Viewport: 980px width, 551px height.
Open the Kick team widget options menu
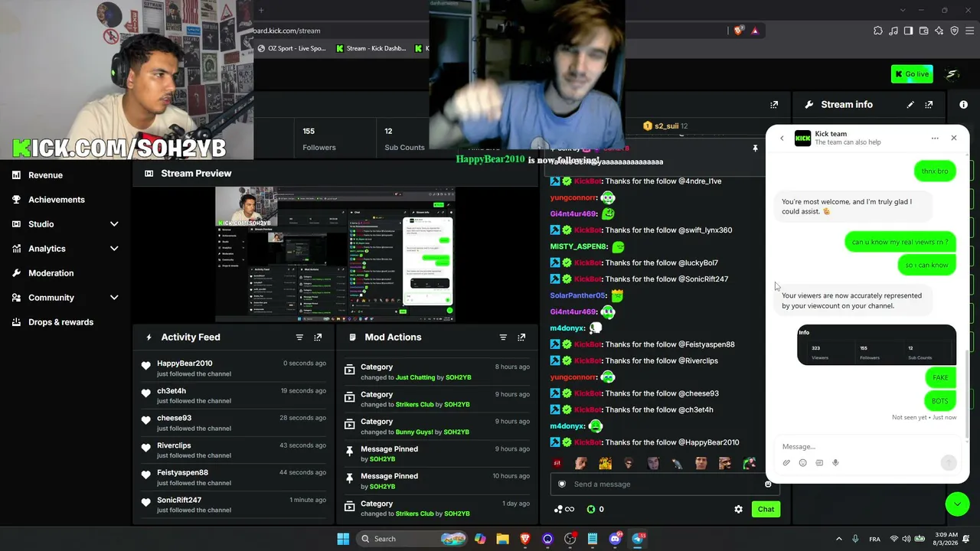click(x=935, y=139)
